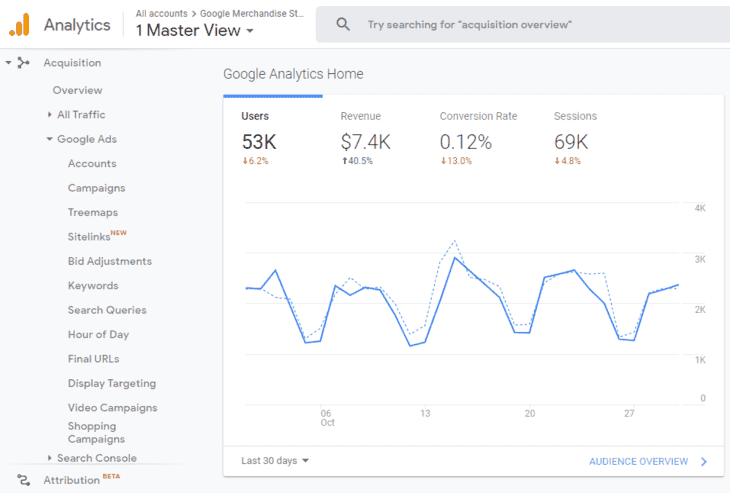
Task: Expand the Search Console submenu
Action: 49,458
